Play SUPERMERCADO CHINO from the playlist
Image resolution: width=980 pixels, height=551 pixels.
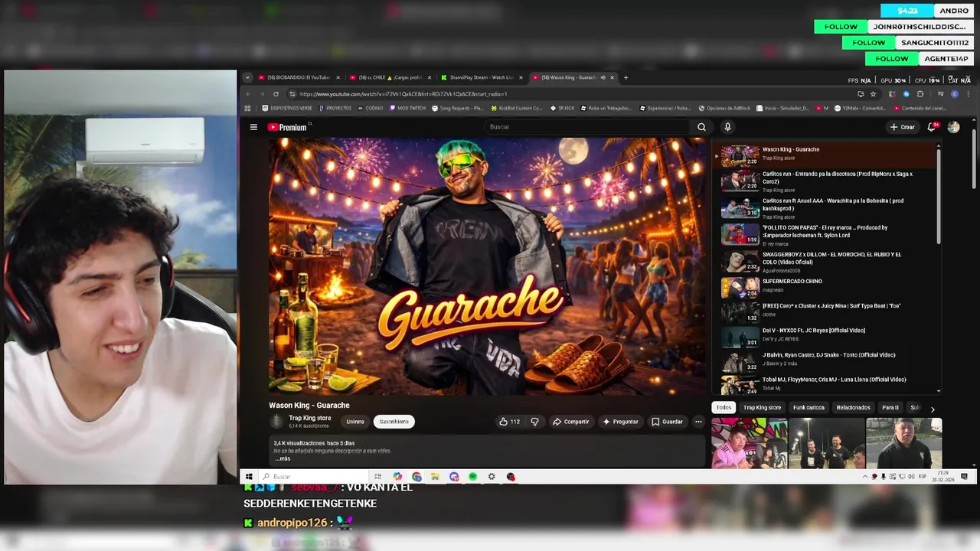click(x=827, y=288)
